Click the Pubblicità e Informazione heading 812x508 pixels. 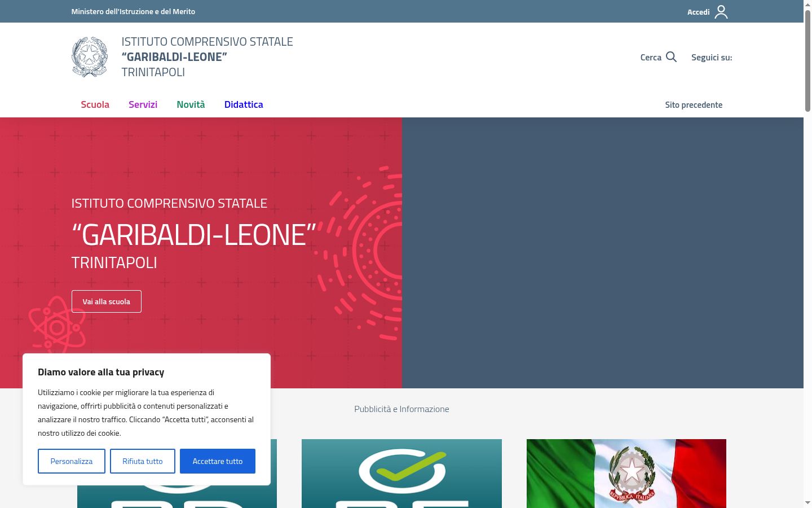coord(401,409)
